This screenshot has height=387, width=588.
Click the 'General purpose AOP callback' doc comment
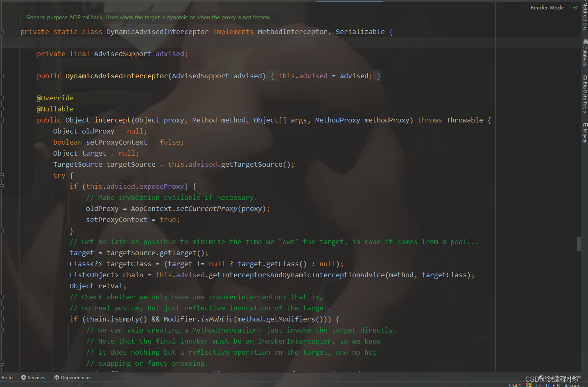pos(148,18)
